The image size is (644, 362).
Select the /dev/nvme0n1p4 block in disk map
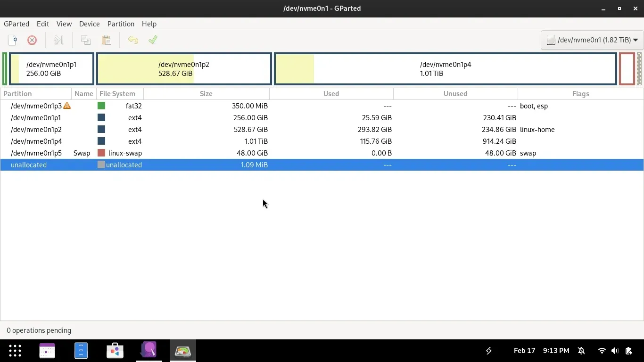click(445, 69)
